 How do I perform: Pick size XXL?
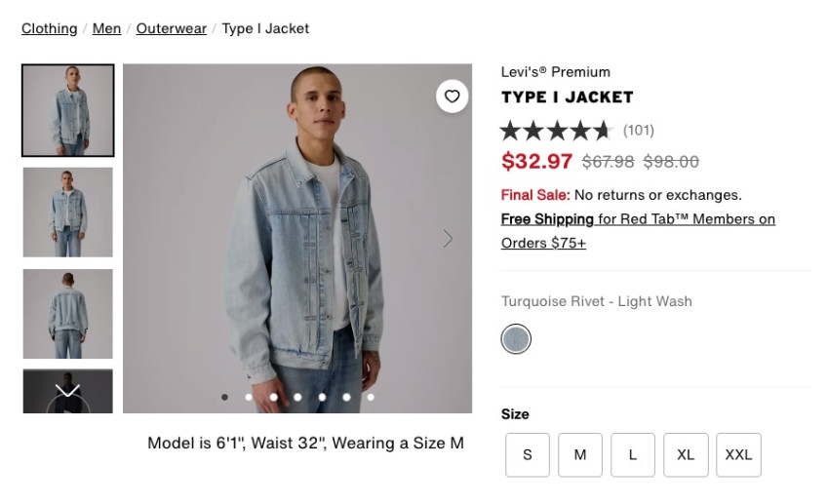click(738, 455)
